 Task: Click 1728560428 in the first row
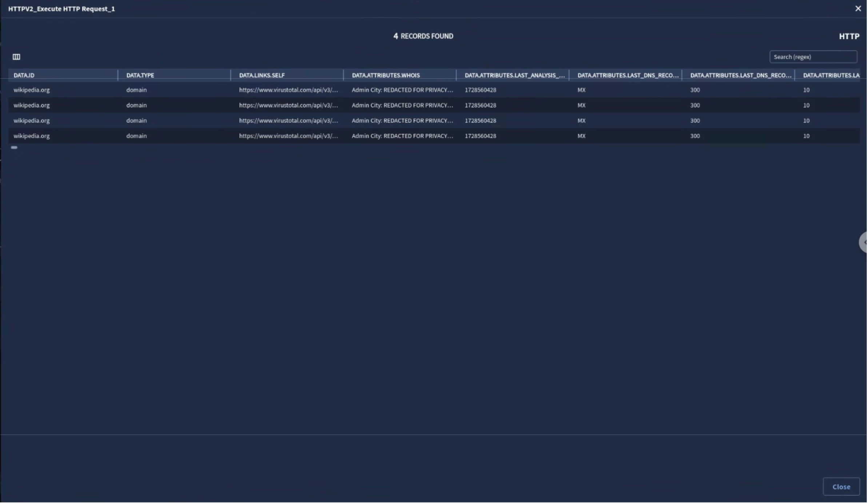[x=481, y=90]
